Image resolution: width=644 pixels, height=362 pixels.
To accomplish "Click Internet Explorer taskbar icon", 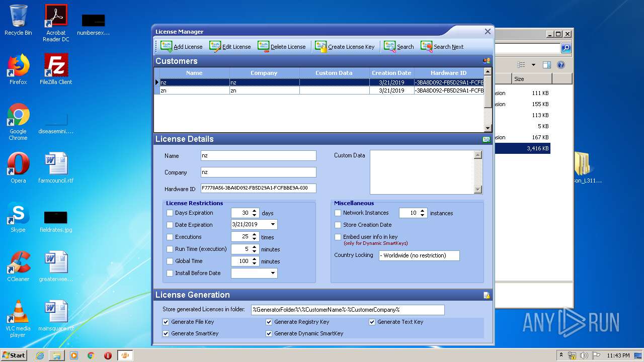I will tap(40, 355).
